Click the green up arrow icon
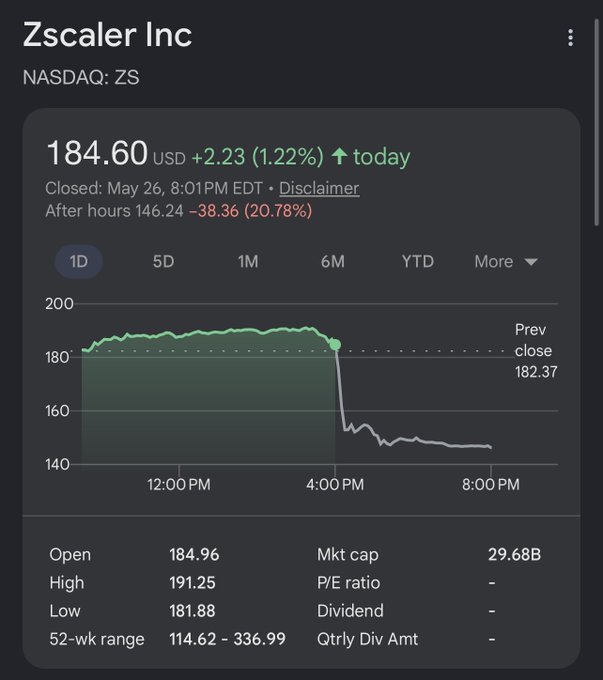This screenshot has width=603, height=680. [x=339, y=156]
